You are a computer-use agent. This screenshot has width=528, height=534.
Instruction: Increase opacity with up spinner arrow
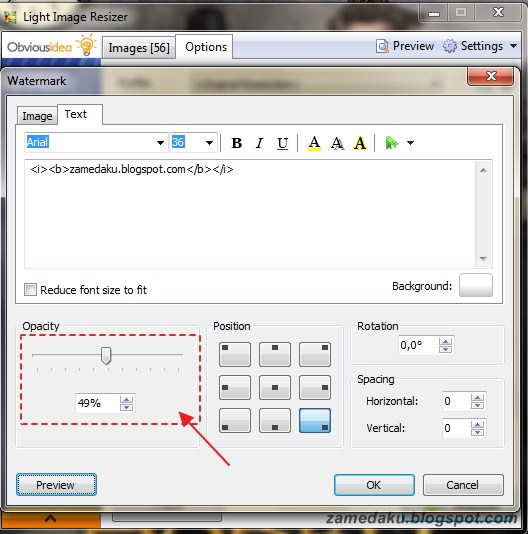point(127,399)
